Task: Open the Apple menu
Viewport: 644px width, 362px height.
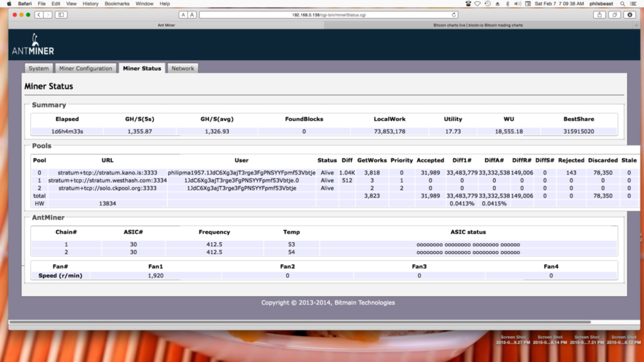Action: click(9, 4)
